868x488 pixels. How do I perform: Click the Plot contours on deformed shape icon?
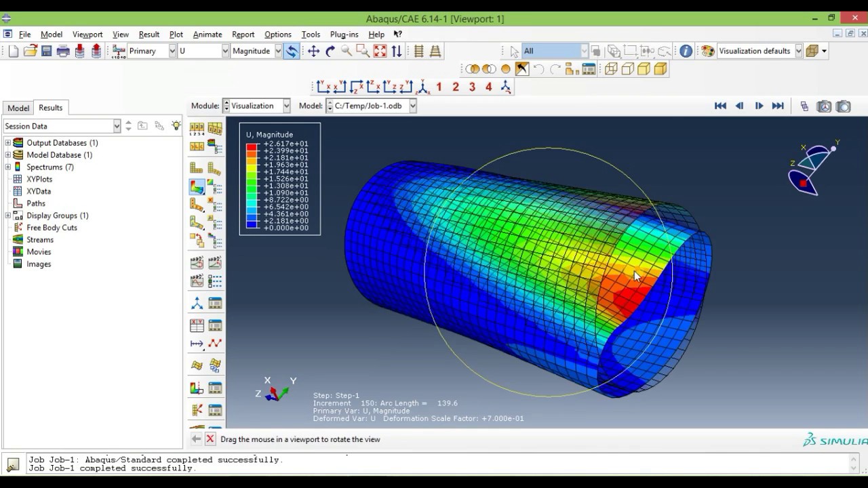pyautogui.click(x=197, y=186)
